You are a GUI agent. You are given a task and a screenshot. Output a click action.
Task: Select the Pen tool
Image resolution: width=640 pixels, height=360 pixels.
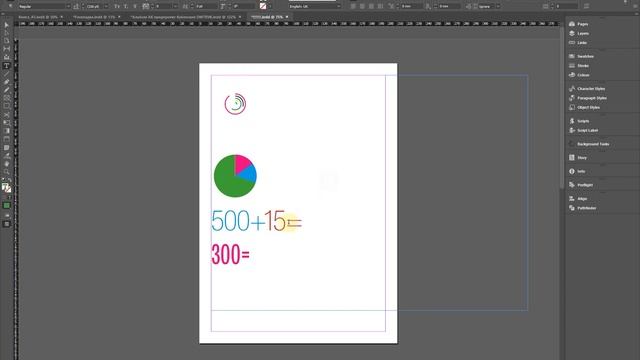pyautogui.click(x=6, y=82)
